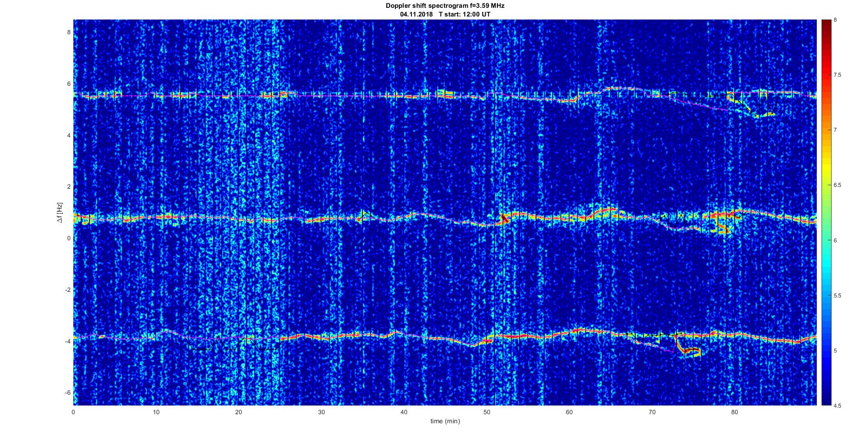This screenshot has height=435, width=868.
Task: Click the dark red top of the colorbar
Action: pos(826,24)
